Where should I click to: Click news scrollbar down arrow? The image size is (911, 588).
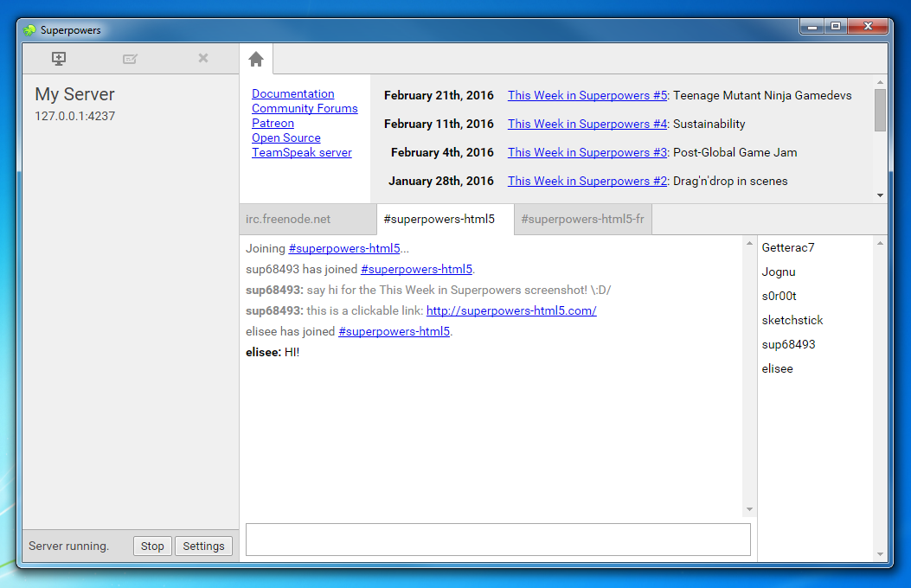pos(880,195)
